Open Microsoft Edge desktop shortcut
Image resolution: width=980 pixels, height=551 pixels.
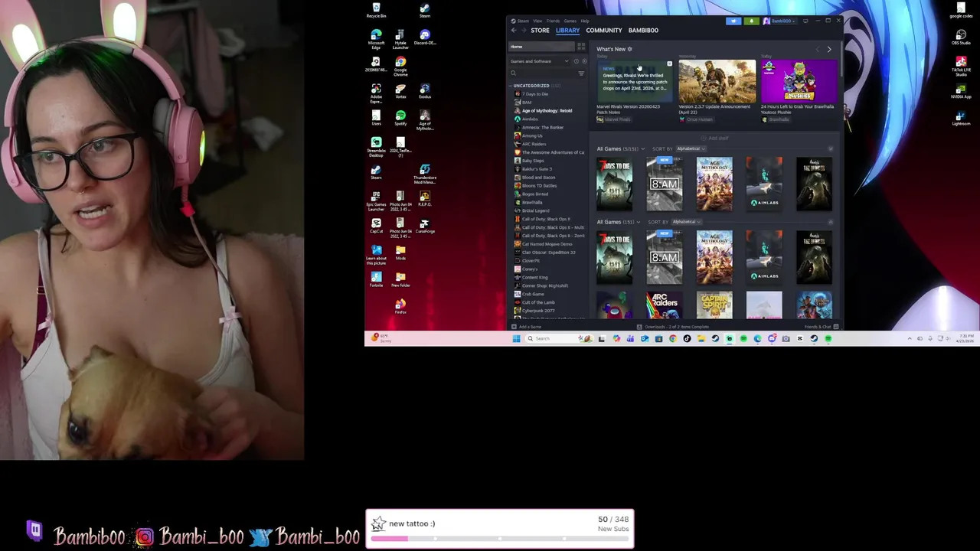(x=376, y=38)
